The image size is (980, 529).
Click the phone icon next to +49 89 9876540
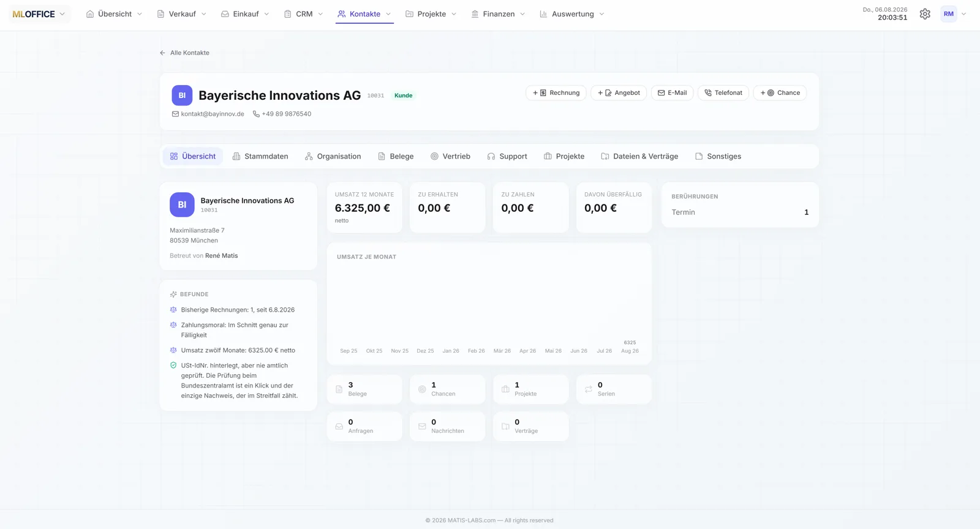coord(256,114)
